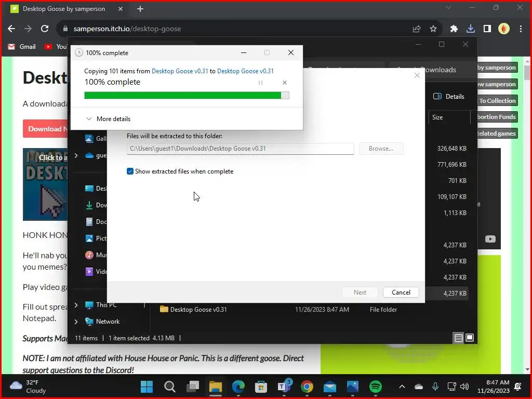Open taskbar Search
This screenshot has height=399, width=532.
(170, 387)
